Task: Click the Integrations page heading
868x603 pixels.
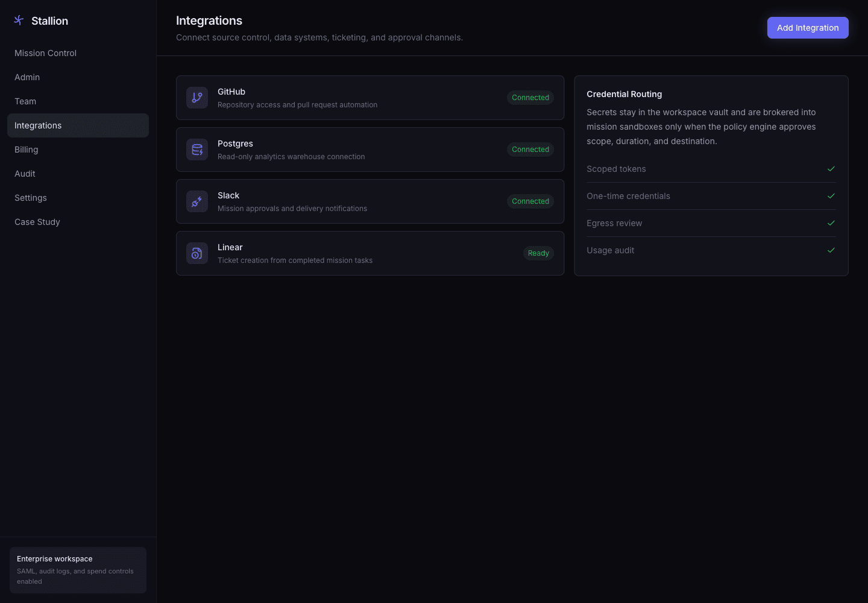Action: coord(209,21)
